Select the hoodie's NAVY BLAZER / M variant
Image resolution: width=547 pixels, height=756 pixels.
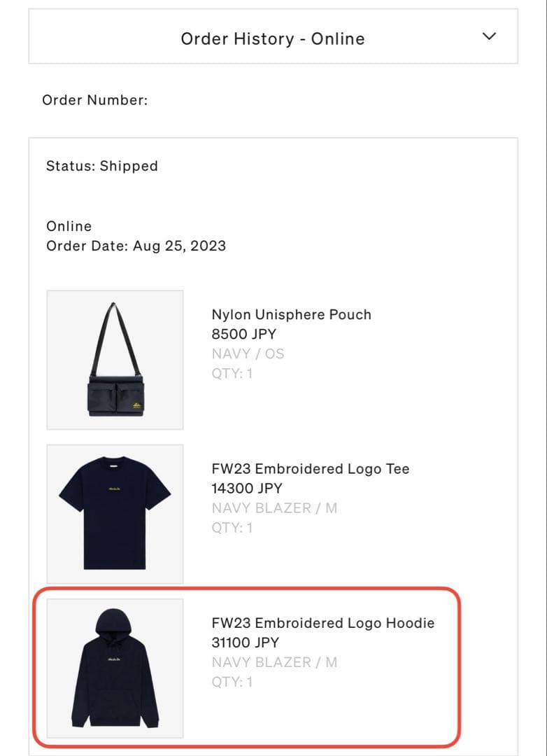(274, 661)
